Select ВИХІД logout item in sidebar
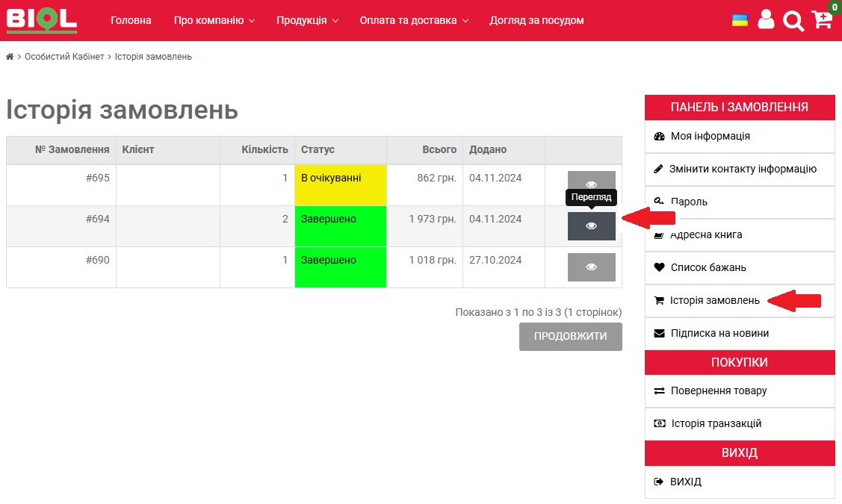The height and width of the screenshot is (504, 842). click(685, 482)
